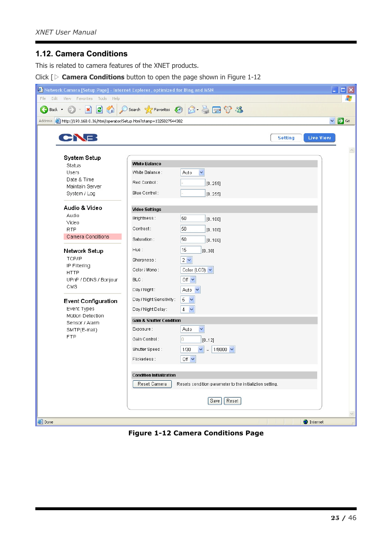Open the Day / Night Sensitivity dropdown

[187, 300]
